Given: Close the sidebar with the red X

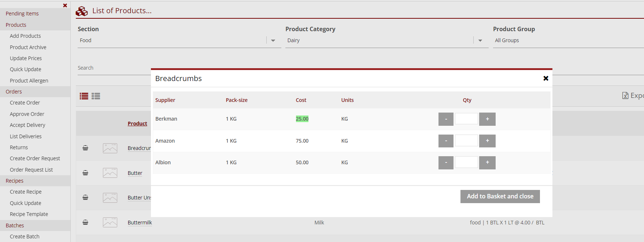Looking at the screenshot, I should (x=65, y=5).
